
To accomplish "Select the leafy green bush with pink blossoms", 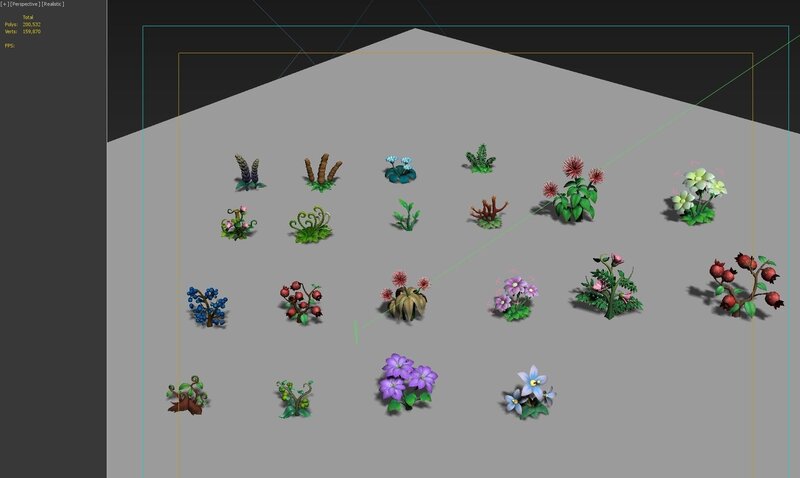I will coord(606,286).
